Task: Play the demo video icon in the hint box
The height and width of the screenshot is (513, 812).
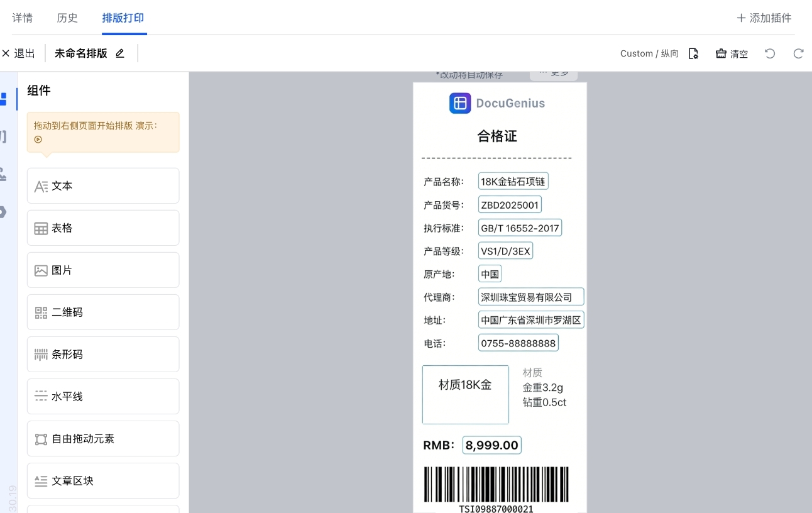Action: (38, 140)
